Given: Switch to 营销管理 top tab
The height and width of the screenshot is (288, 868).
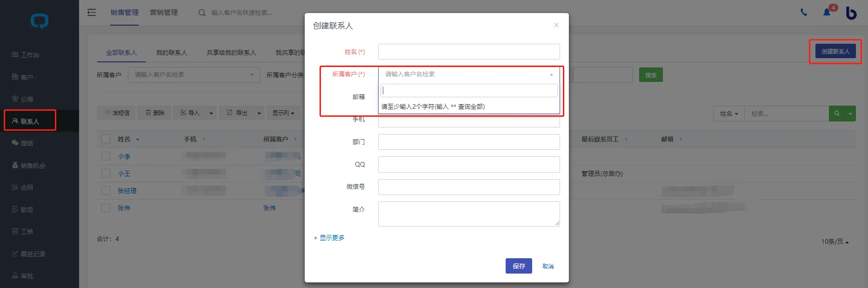Looking at the screenshot, I should pos(164,13).
